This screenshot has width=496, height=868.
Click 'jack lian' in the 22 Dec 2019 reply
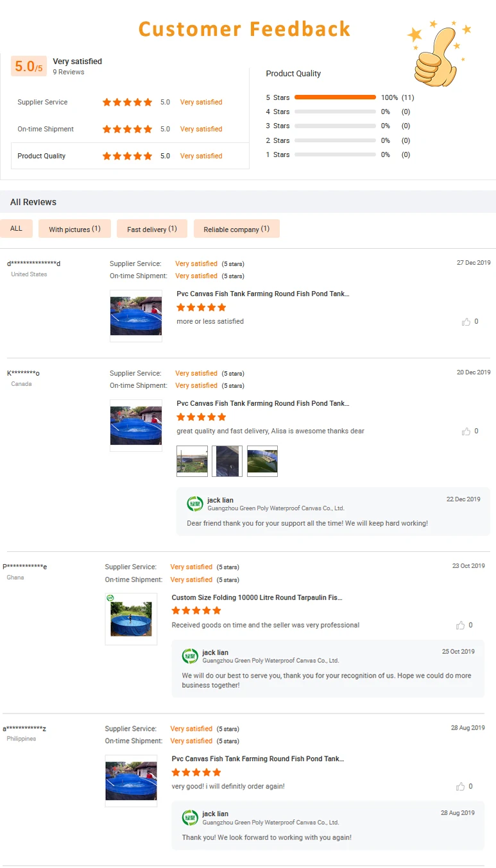point(220,500)
